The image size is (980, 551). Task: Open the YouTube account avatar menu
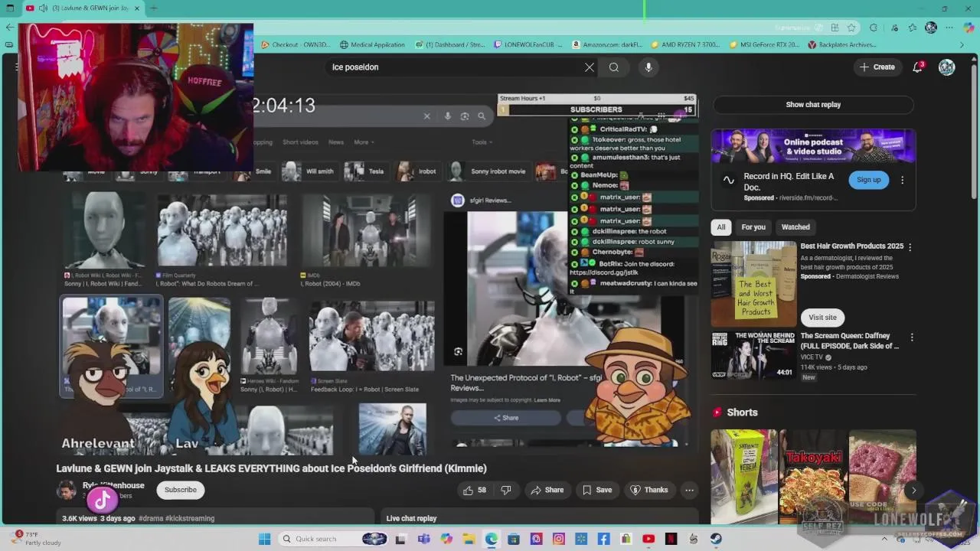click(x=947, y=67)
